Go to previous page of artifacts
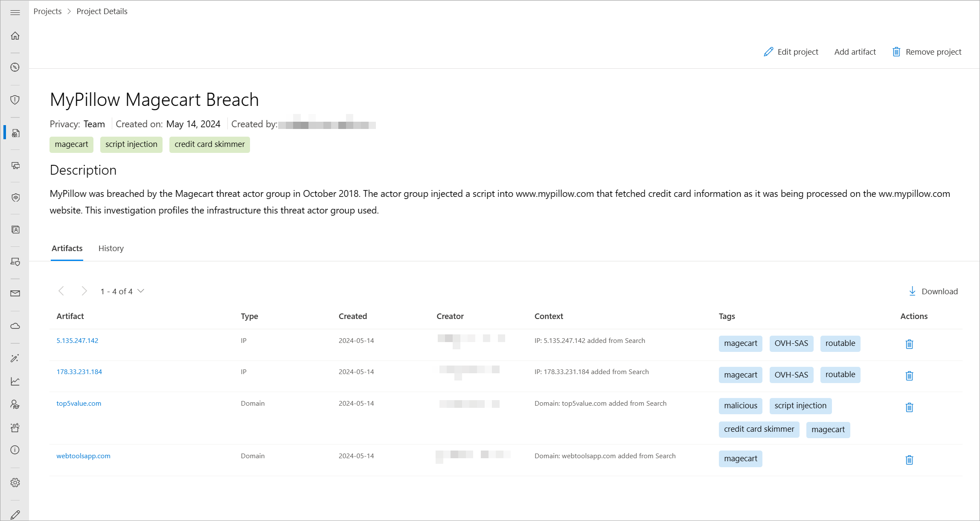980x521 pixels. point(61,291)
